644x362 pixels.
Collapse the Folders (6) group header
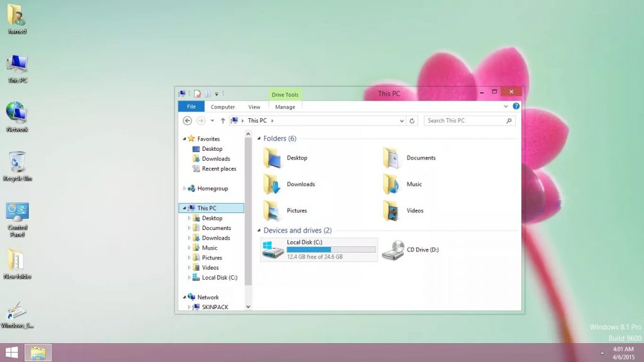258,138
